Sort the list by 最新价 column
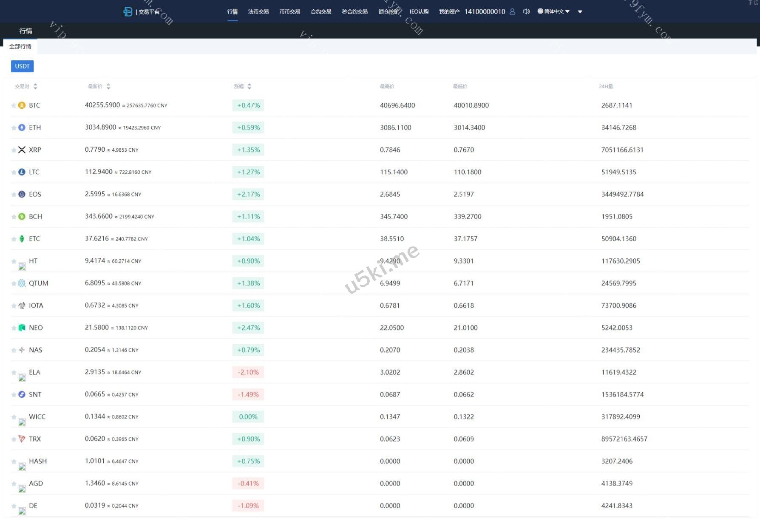 [108, 86]
